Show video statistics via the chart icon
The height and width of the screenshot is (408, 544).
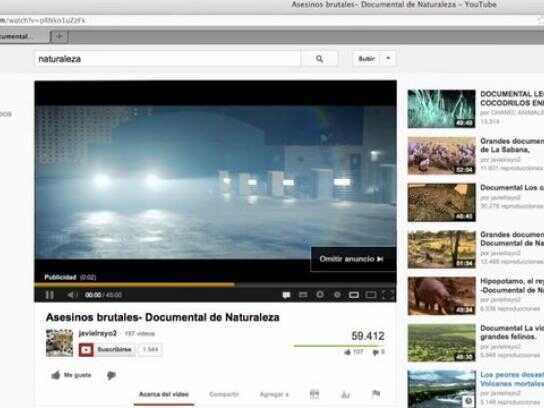(x=346, y=394)
